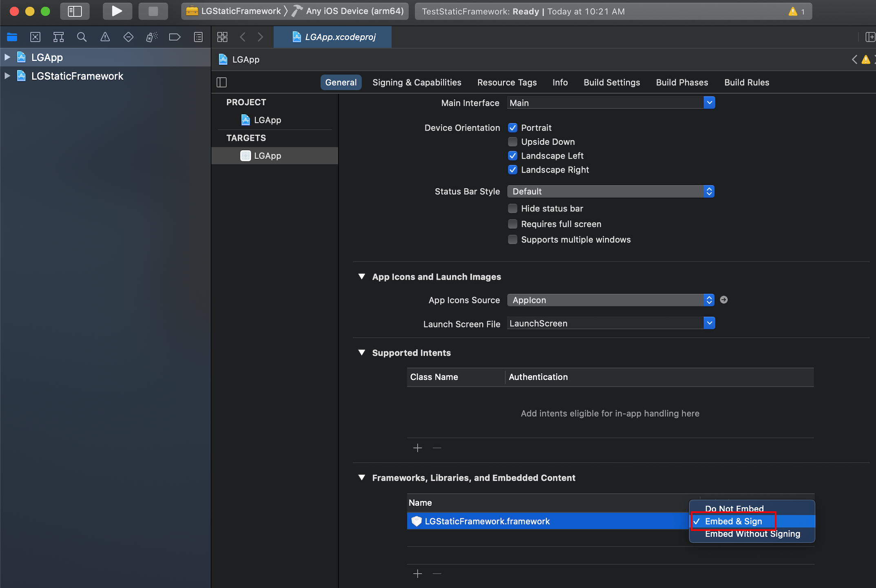Collapse the Supported Intents section
Viewport: 876px width, 588px height.
point(362,352)
